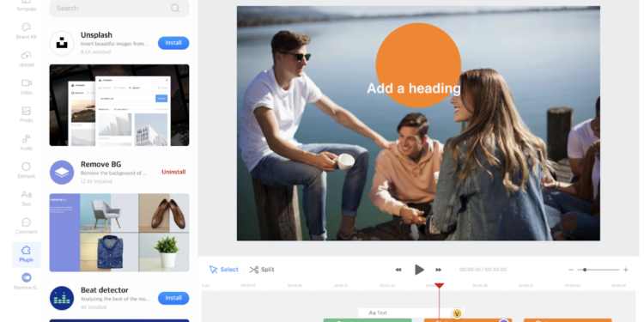The width and height of the screenshot is (644, 322).
Task: Open the Upload panel
Action: 27,59
